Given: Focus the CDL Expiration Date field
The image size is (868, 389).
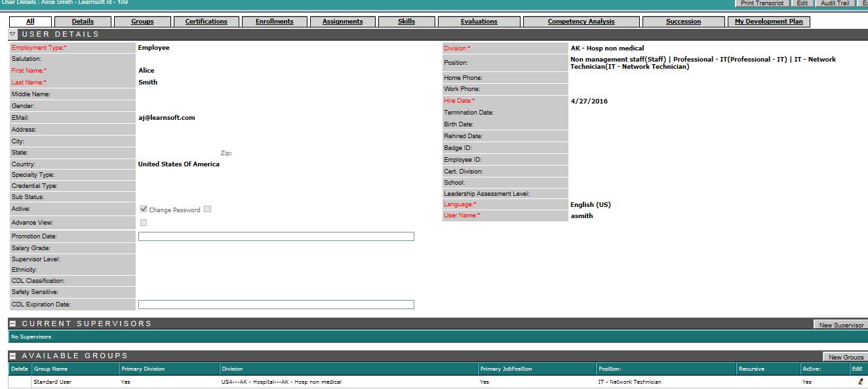Looking at the screenshot, I should click(276, 305).
